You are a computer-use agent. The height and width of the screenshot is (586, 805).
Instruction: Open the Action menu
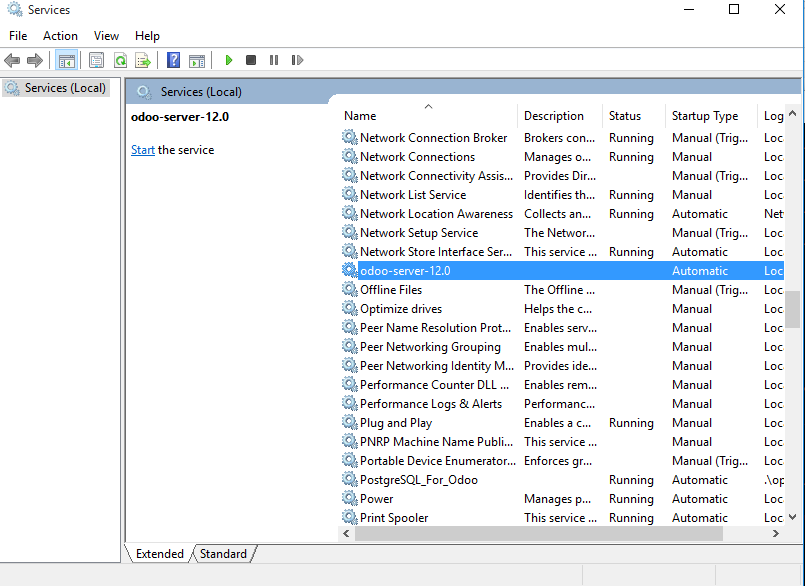[60, 36]
